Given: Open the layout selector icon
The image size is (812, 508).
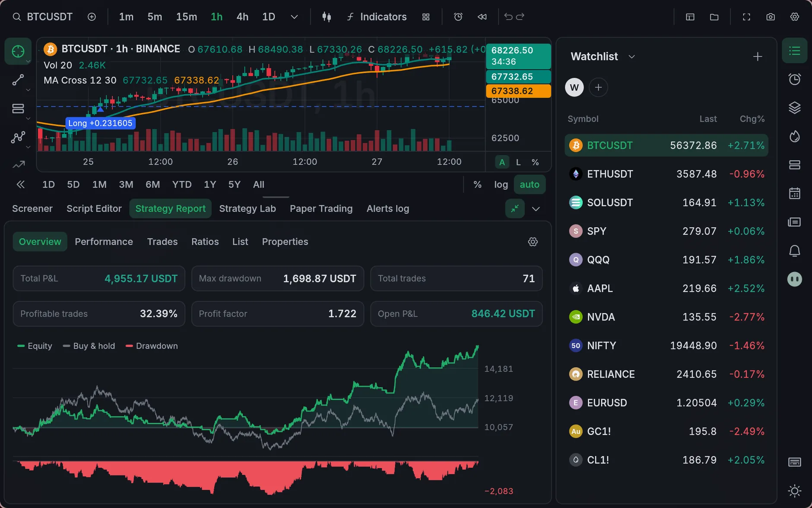Looking at the screenshot, I should click(x=690, y=17).
